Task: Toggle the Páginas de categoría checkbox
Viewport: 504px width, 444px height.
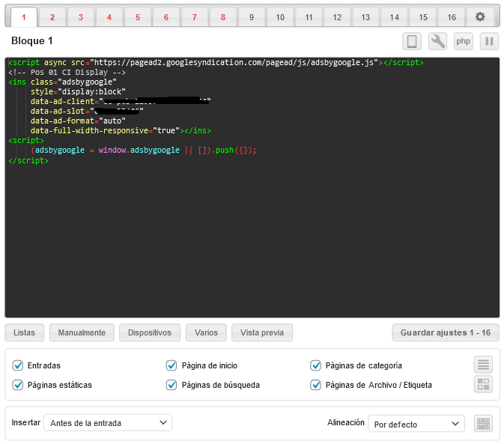Action: tap(315, 365)
